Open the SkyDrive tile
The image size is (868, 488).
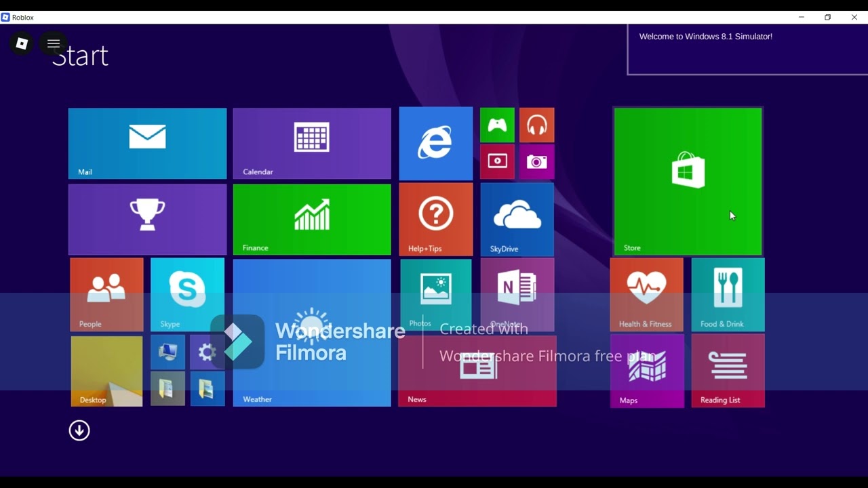coord(517,220)
